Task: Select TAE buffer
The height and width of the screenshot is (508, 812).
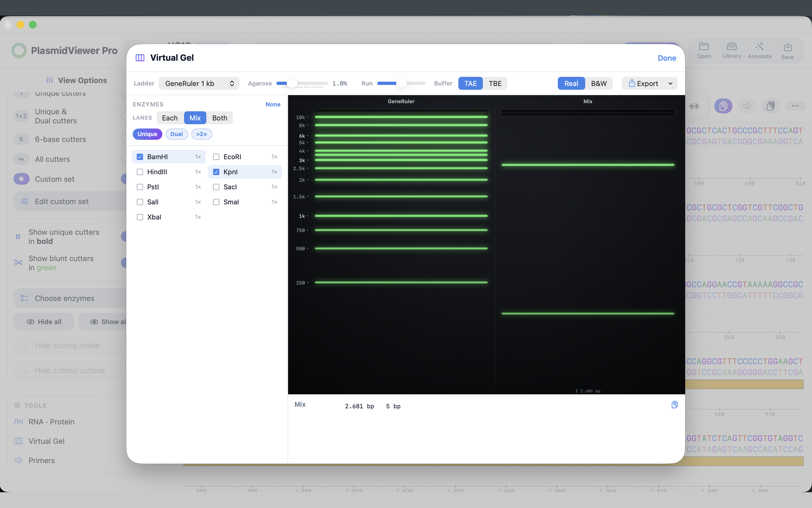Action: pyautogui.click(x=470, y=83)
